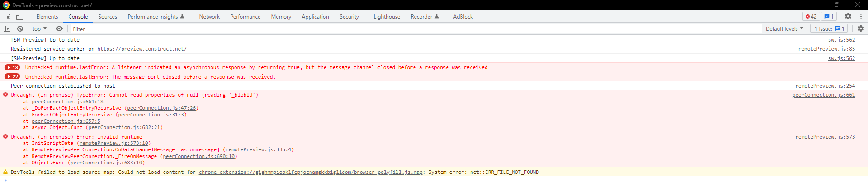Viewport: 868px width, 195px height.
Task: Open peerConnection.js:683:10 stack trace link
Action: (x=106, y=162)
